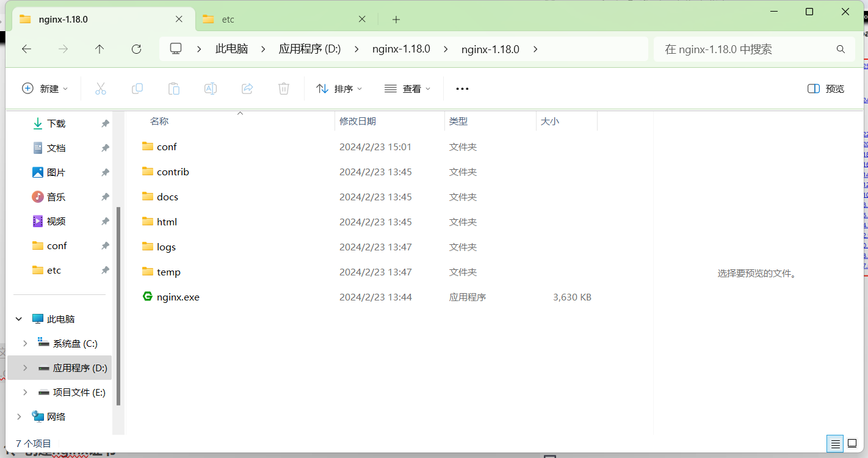Open 下载 in quick access

click(x=56, y=123)
